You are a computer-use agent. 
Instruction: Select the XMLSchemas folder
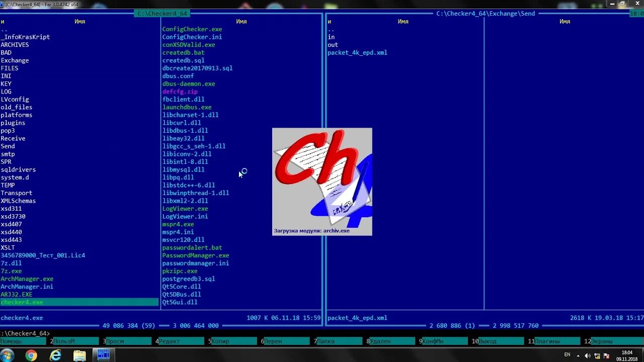[x=18, y=201]
